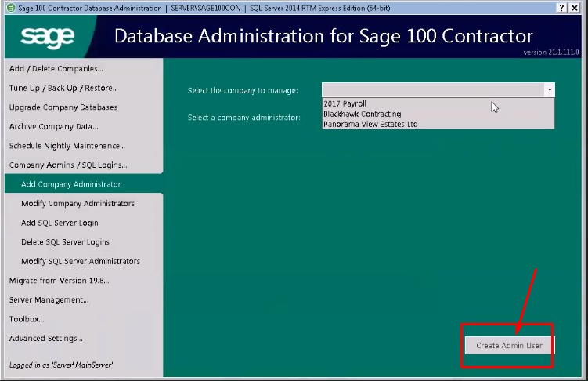Open Delete SQL Server Logins
Screen dimensions: 588x381
point(65,242)
